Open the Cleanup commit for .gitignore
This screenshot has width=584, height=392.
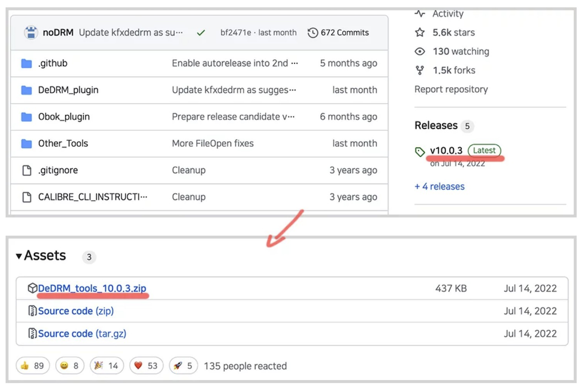[189, 170]
